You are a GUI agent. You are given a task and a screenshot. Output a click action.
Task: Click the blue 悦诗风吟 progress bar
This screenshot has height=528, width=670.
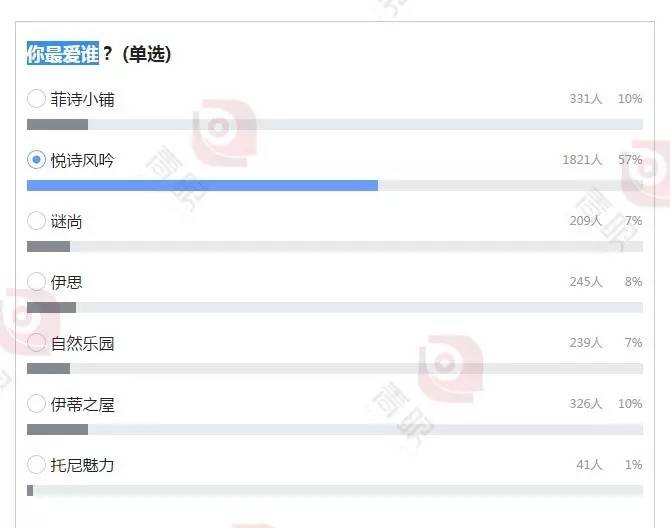pyautogui.click(x=202, y=185)
